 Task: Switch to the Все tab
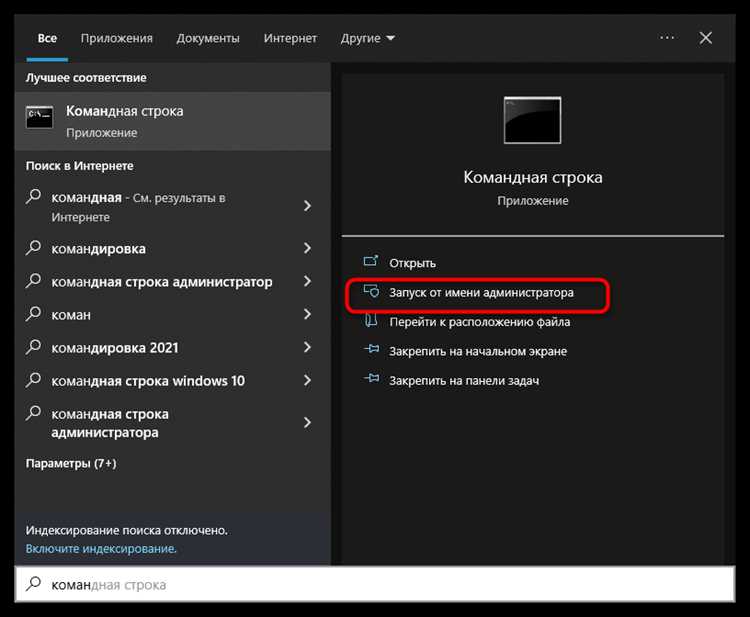point(47,38)
